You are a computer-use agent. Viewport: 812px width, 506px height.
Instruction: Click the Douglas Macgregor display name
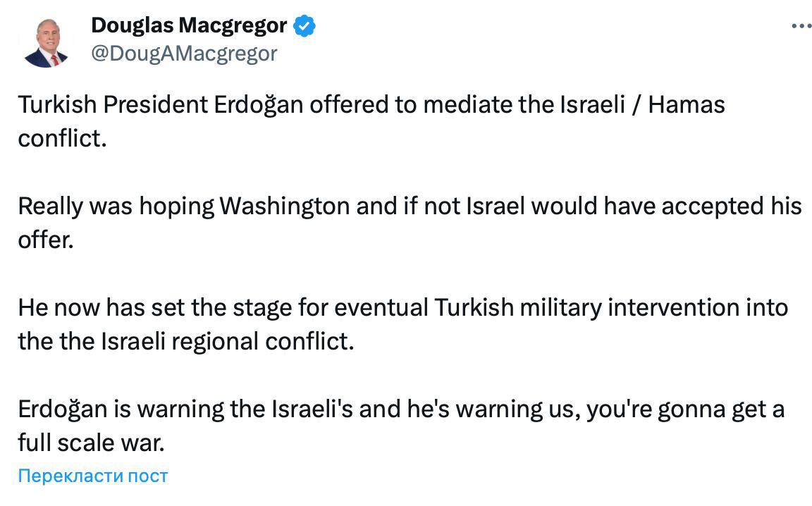click(x=189, y=26)
